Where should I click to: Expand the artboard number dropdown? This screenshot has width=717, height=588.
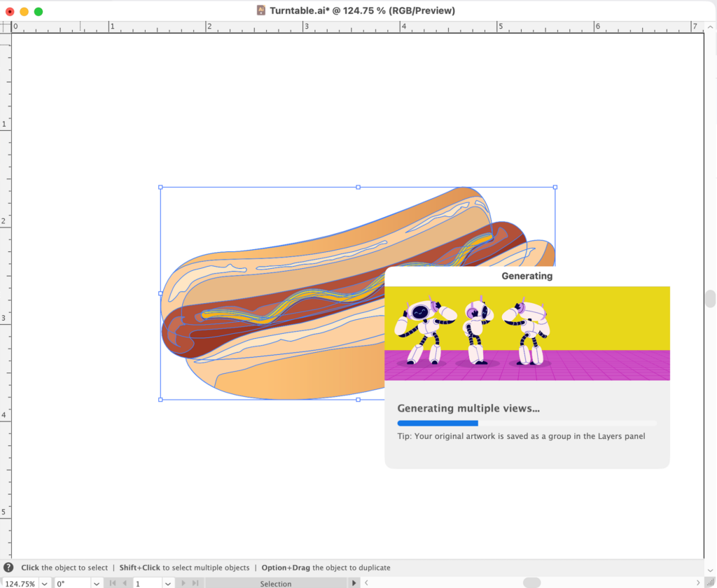click(167, 583)
